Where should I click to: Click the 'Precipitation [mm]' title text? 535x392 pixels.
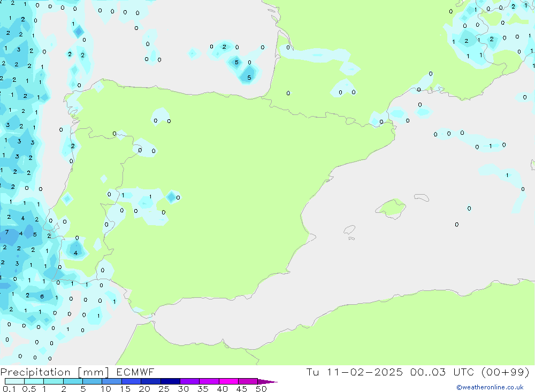55,372
